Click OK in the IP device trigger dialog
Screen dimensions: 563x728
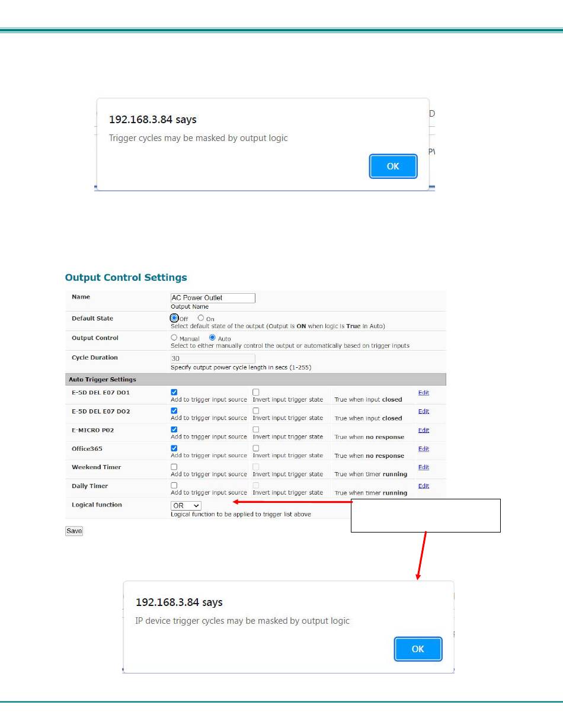418,649
